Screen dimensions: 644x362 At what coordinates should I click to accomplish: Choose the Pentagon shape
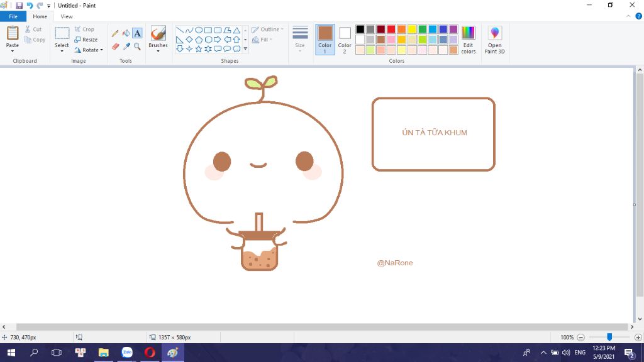(x=199, y=40)
